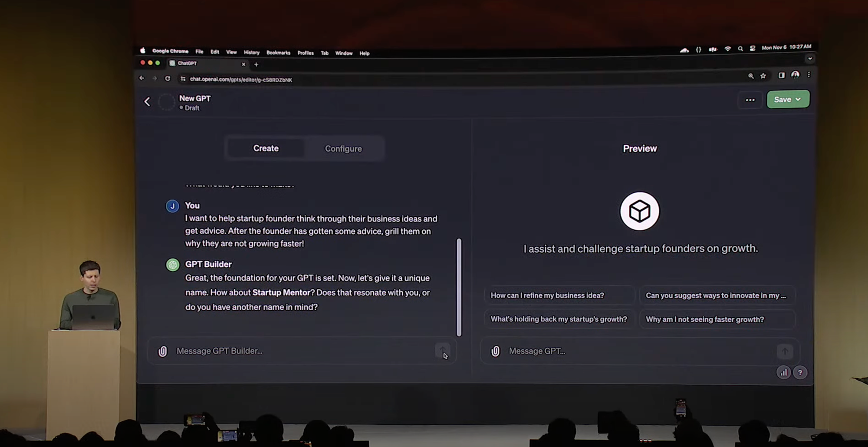868x447 pixels.
Task: Open the Chrome profile avatar
Action: [x=795, y=75]
